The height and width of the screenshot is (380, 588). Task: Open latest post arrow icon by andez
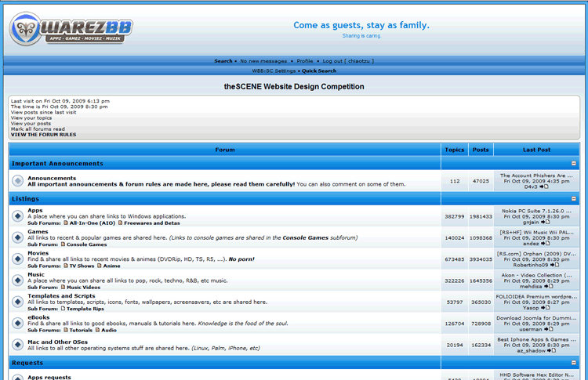(546, 244)
